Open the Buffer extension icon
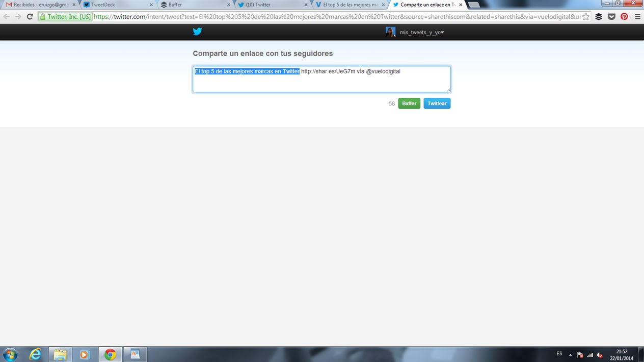The image size is (644, 362). coord(599,16)
